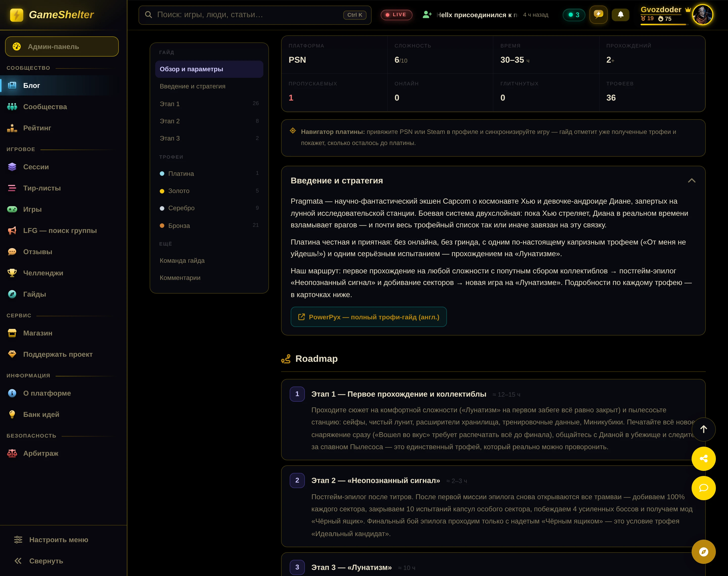Open notifications bell

(x=620, y=14)
